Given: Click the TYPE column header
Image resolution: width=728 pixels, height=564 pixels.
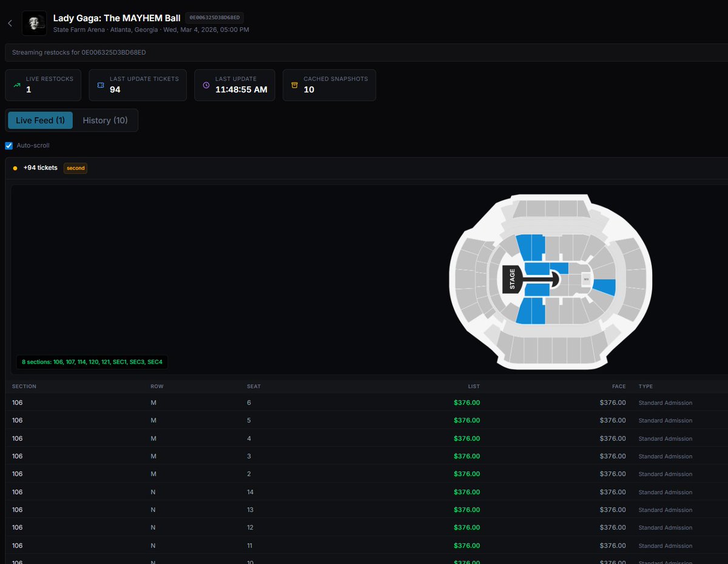Looking at the screenshot, I should click(x=645, y=386).
